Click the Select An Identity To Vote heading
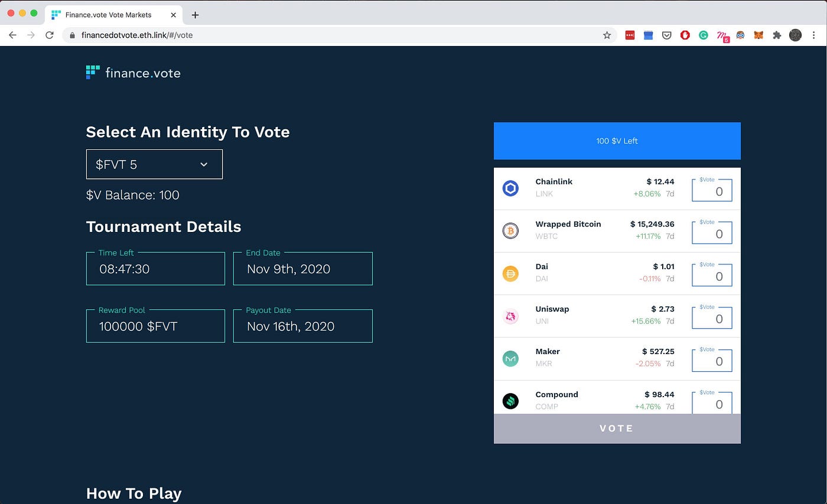This screenshot has height=504, width=827. coord(188,132)
